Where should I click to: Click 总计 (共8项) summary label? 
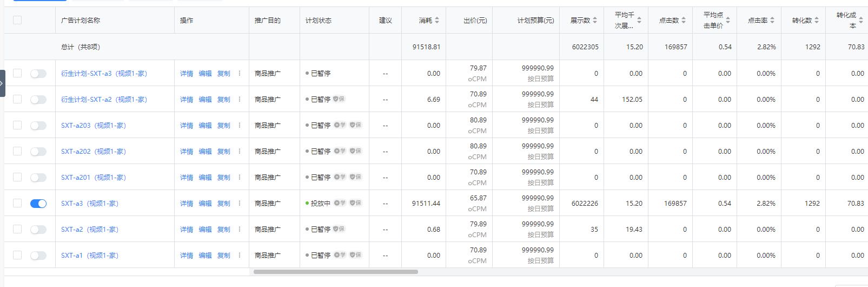[81, 47]
